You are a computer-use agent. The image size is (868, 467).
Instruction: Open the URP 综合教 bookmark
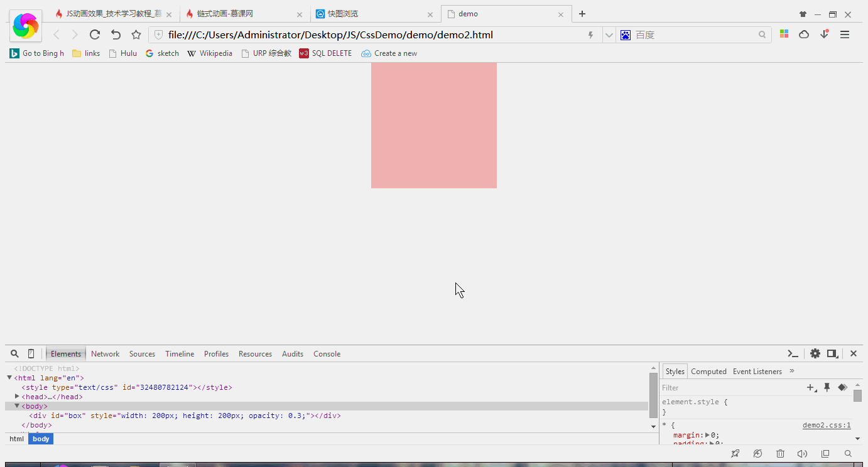(266, 53)
